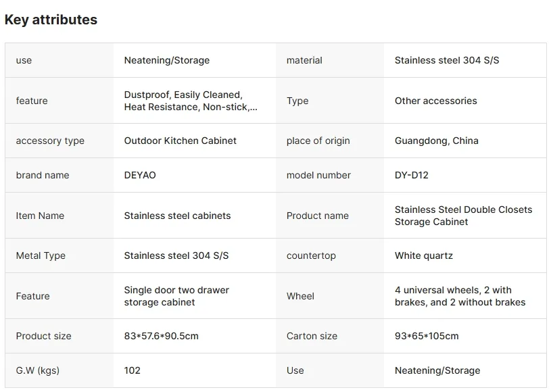Select the Stainless steel 304 S/S material value
The width and height of the screenshot is (551, 392).
coord(447,60)
